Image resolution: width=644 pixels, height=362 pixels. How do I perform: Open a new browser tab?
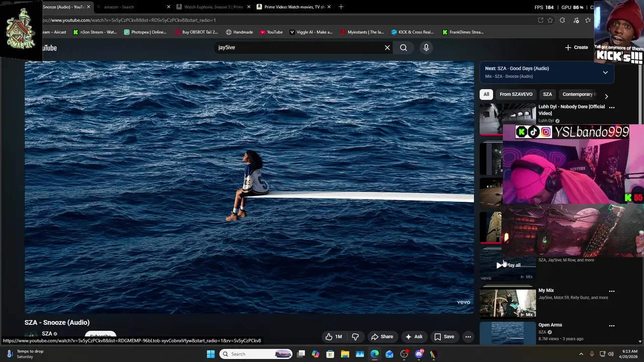[341, 7]
